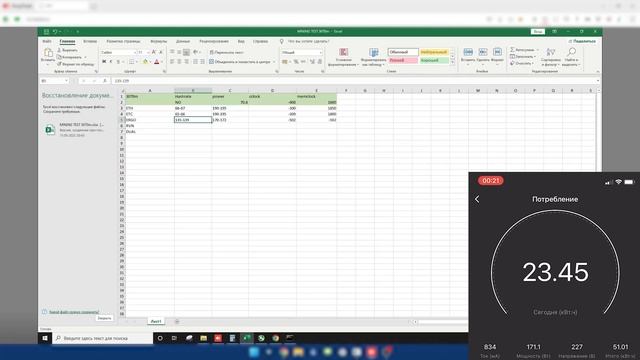The width and height of the screenshot is (640, 360).
Task: Expand the Name Box dropdown arrow
Action: (x=66, y=81)
